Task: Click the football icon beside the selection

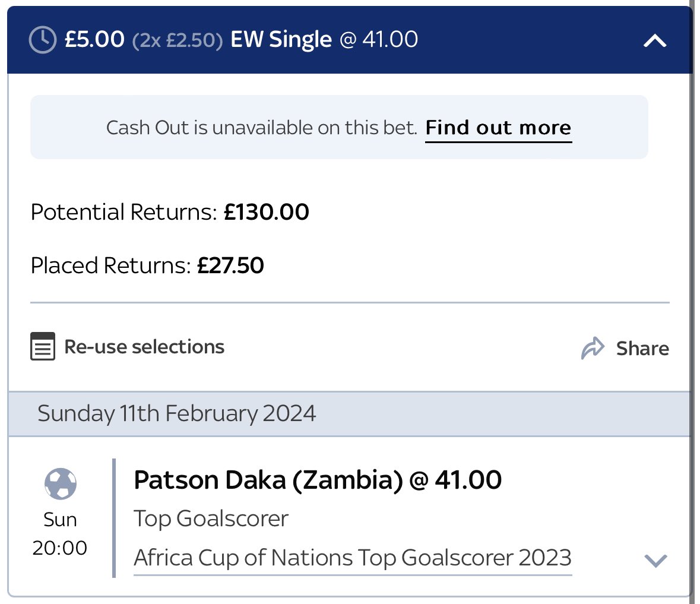Action: coord(60,483)
